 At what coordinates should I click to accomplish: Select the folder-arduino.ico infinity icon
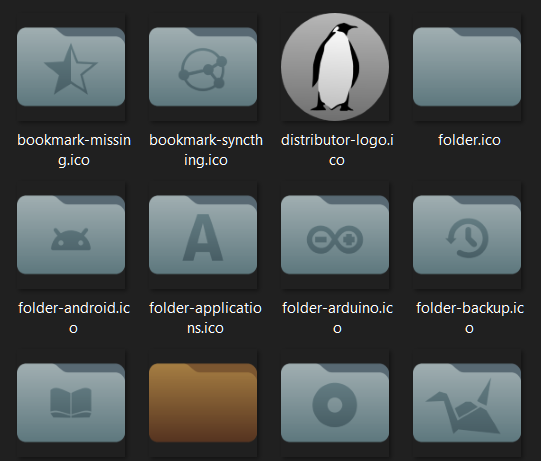tap(335, 235)
